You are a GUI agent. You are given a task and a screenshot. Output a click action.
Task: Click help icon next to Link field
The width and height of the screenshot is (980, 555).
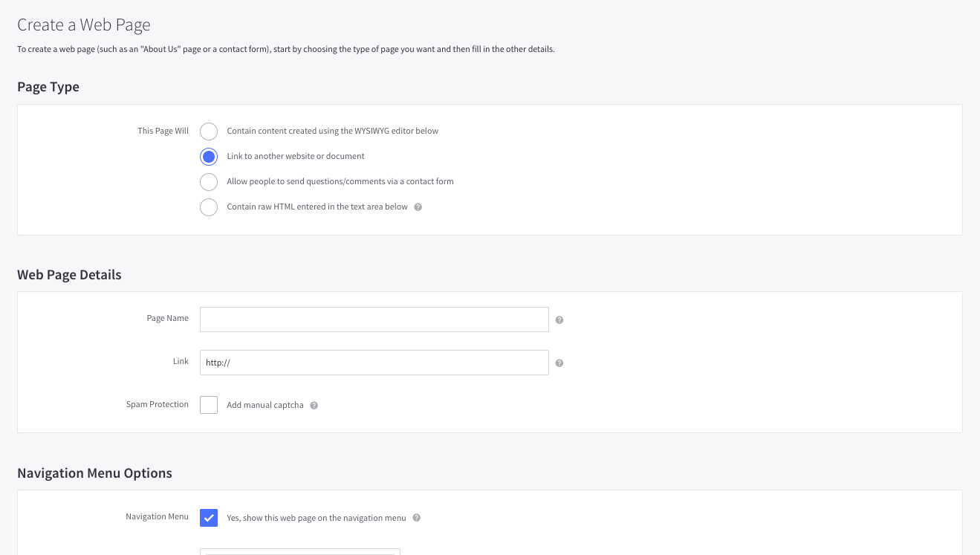(x=559, y=363)
